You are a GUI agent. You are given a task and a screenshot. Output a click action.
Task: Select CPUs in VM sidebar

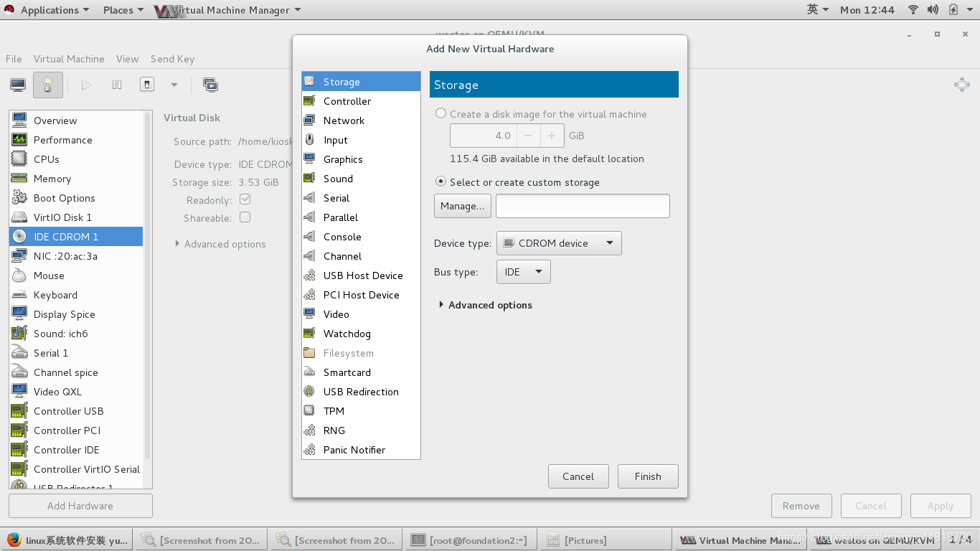pos(76,159)
